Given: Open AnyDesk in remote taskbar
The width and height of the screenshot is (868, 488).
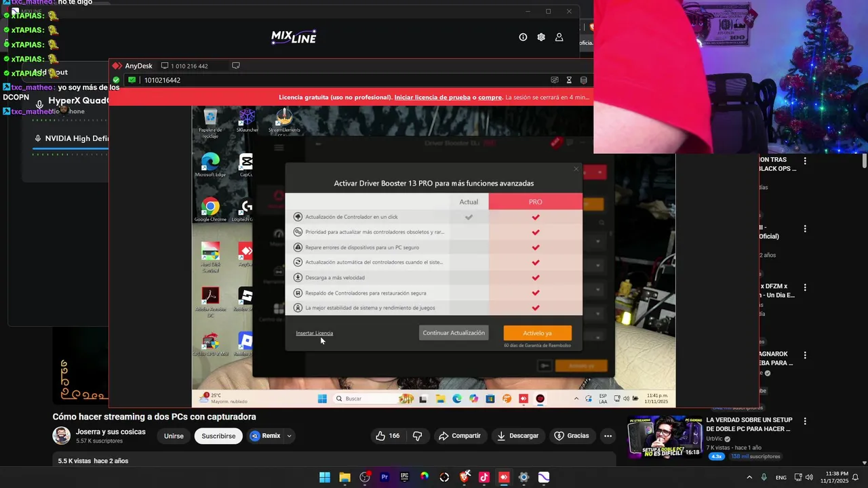Looking at the screenshot, I should point(524,399).
